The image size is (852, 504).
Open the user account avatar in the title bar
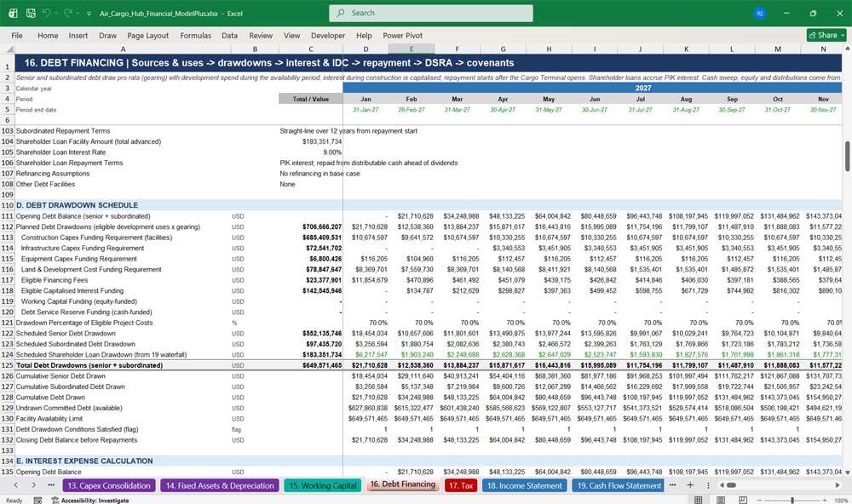pos(760,13)
